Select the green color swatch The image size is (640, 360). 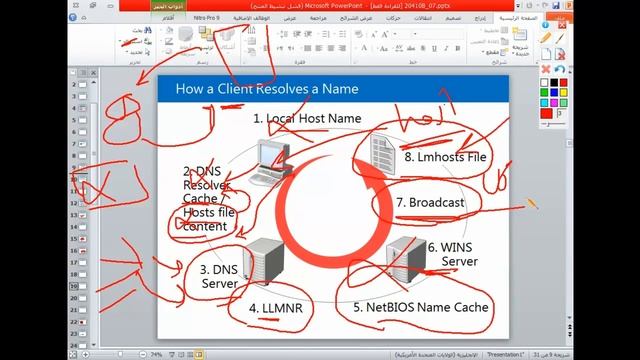[x=544, y=93]
